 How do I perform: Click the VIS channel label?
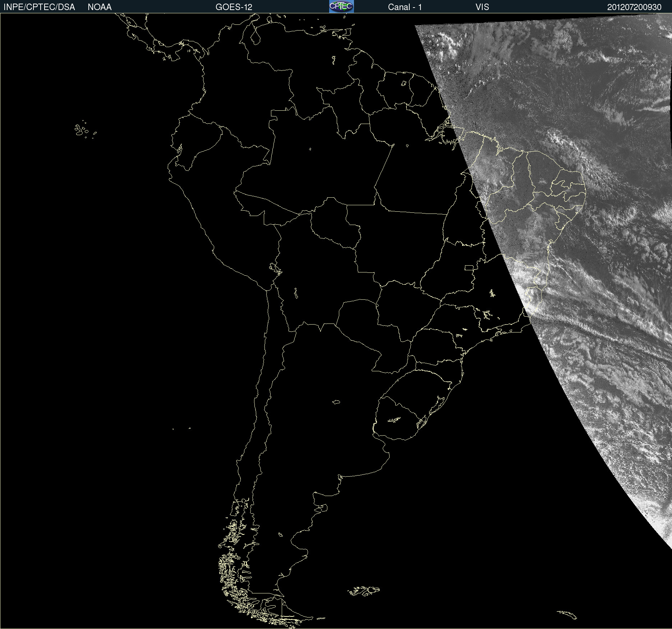482,7
